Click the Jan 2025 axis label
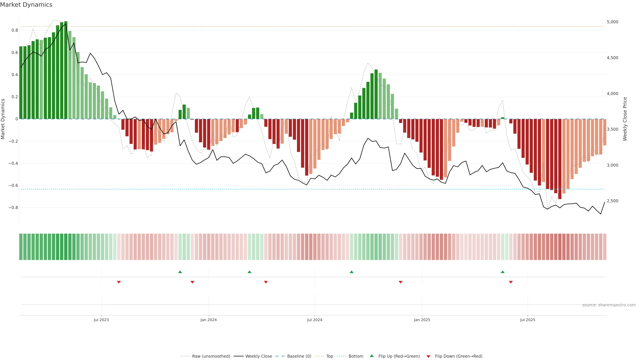Viewport: 644px width, 362px height. 422,320
